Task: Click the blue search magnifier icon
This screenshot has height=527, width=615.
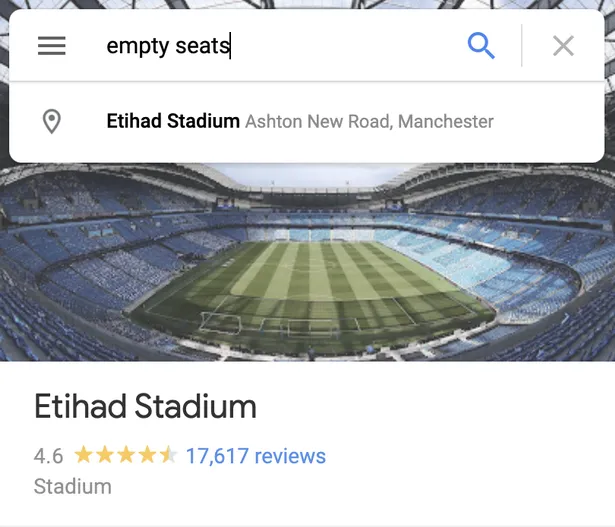Action: 481,46
